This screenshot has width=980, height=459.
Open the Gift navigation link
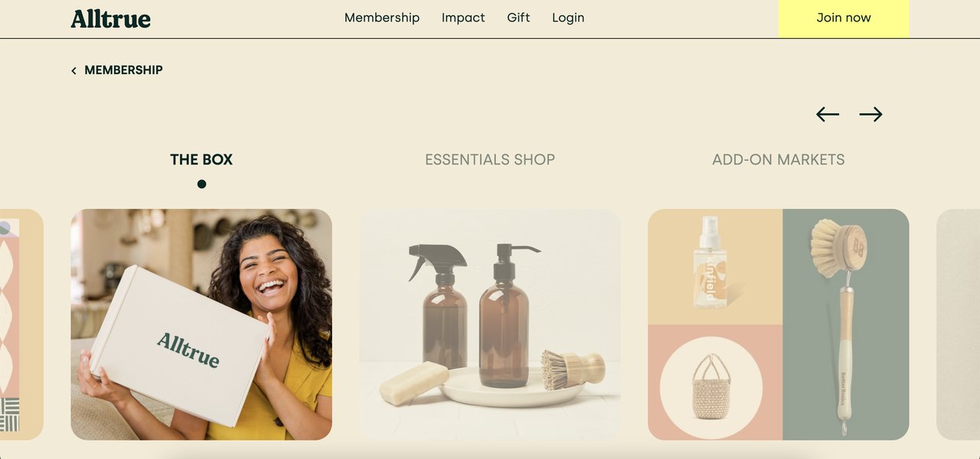(x=518, y=18)
